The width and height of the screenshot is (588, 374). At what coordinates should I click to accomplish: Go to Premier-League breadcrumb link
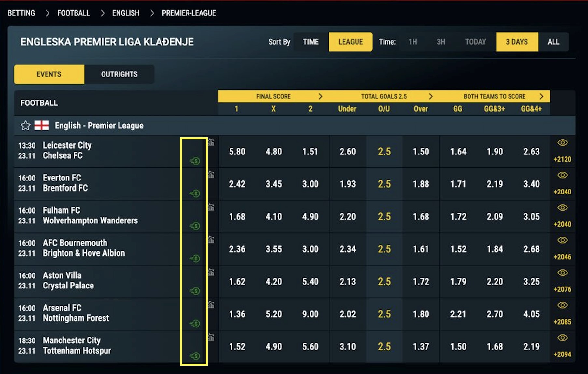(189, 13)
